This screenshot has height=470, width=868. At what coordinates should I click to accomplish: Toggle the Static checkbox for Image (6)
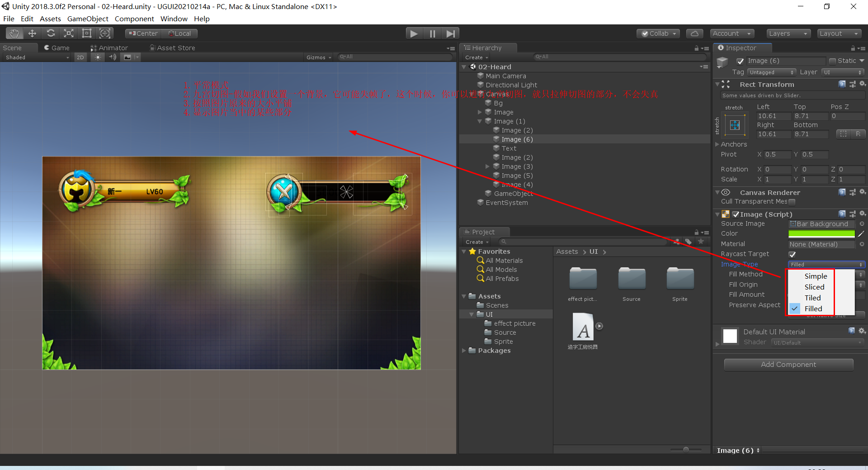tap(833, 61)
